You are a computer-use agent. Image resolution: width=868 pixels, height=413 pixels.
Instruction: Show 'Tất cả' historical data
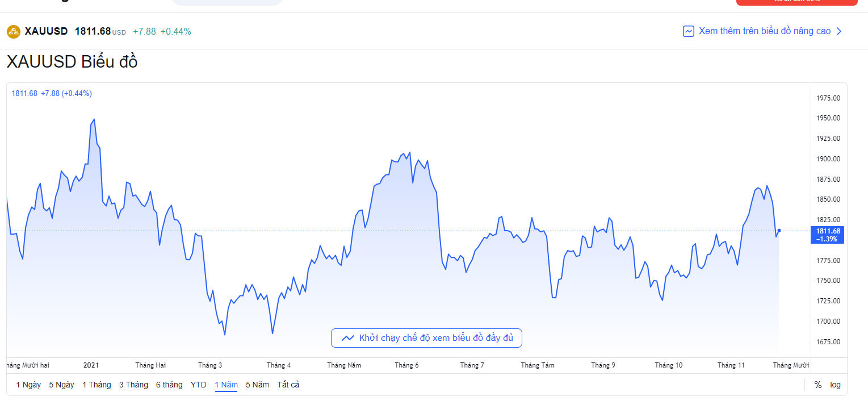pyautogui.click(x=288, y=385)
